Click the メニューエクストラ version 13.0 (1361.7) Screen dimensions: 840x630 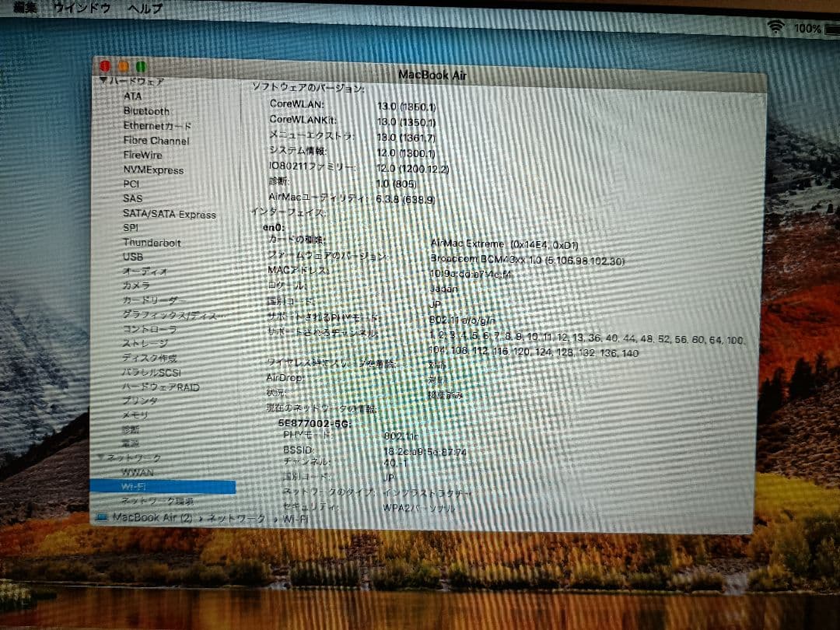406,138
